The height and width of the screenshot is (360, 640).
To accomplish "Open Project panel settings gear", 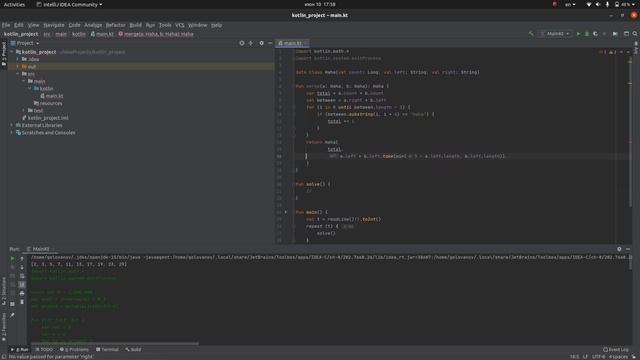I will tap(261, 43).
